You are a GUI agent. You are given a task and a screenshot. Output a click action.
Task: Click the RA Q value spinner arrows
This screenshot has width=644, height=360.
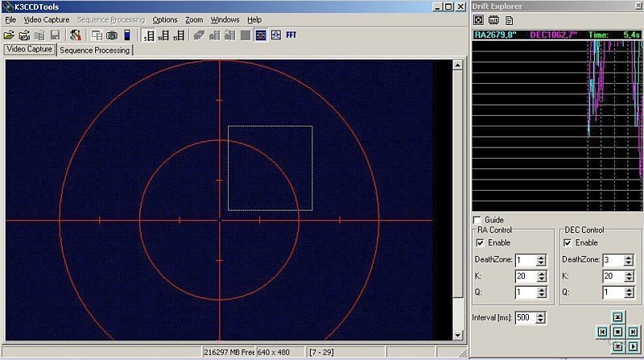pyautogui.click(x=541, y=292)
